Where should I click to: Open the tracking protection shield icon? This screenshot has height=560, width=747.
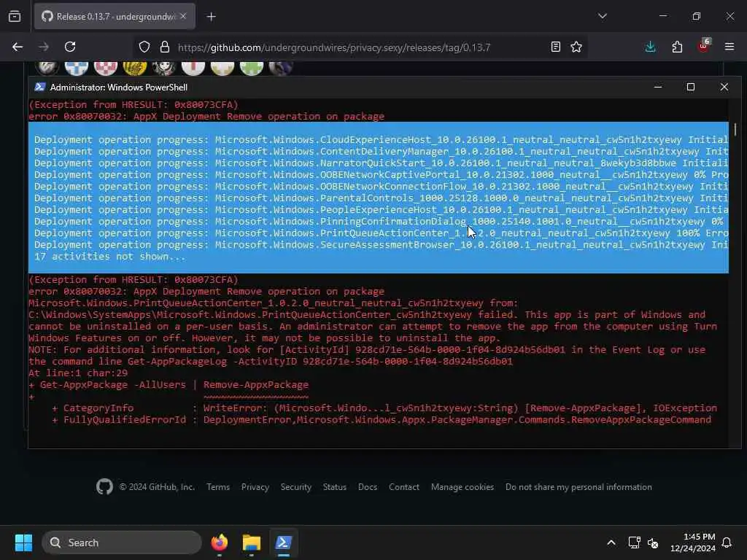click(x=144, y=47)
